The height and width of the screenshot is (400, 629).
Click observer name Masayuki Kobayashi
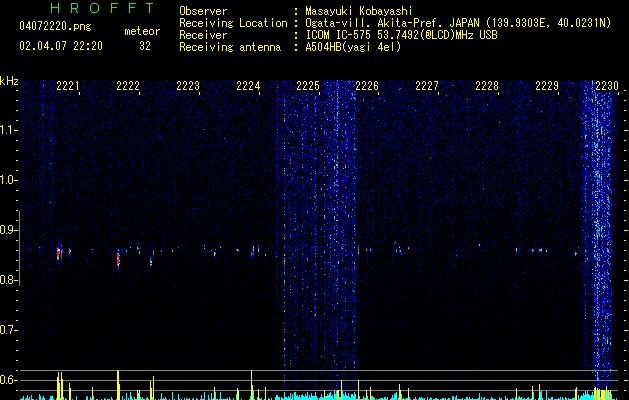(359, 11)
